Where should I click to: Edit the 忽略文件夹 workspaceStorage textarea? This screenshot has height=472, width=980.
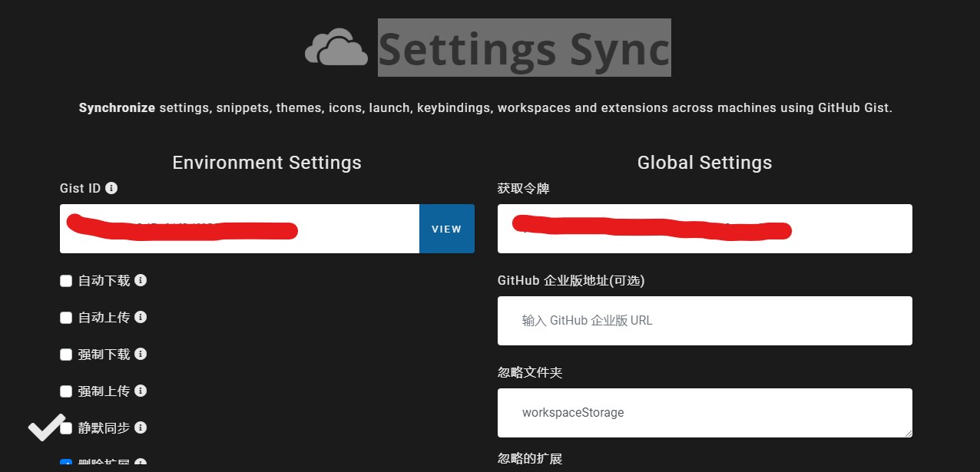click(705, 413)
